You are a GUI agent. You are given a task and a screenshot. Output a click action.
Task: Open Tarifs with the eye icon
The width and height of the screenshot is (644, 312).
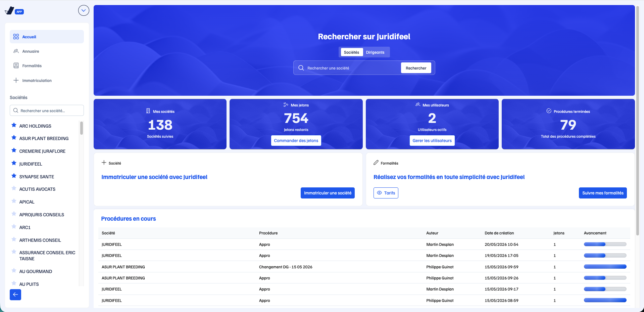tap(386, 193)
